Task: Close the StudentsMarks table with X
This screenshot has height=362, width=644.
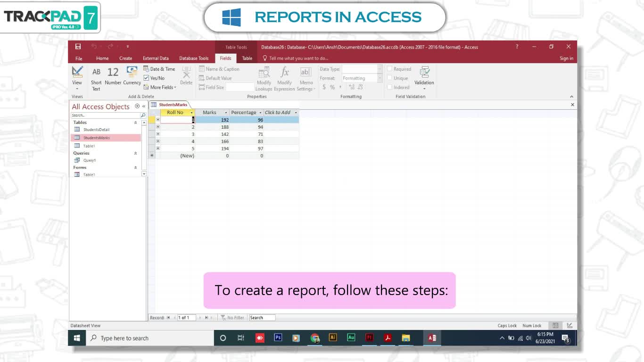Action: tap(572, 105)
